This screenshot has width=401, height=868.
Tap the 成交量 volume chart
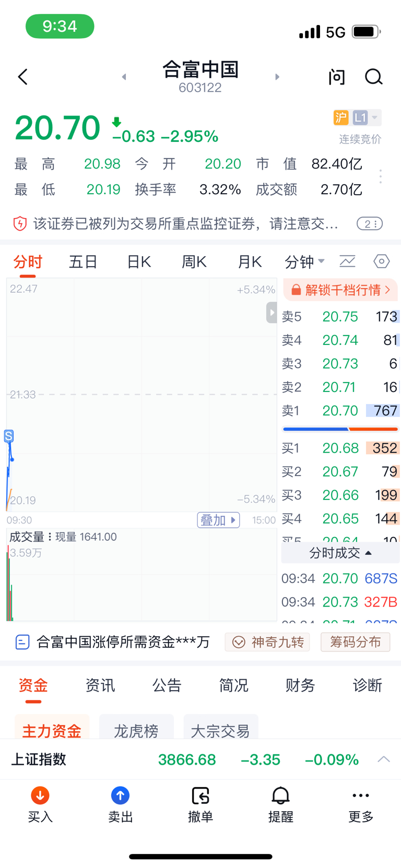[x=141, y=575]
